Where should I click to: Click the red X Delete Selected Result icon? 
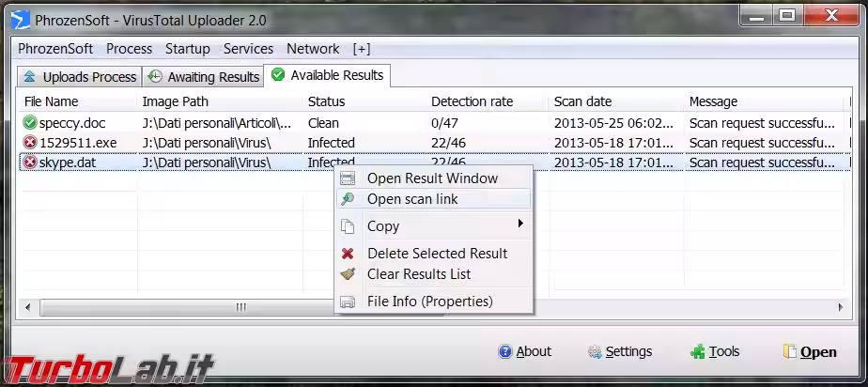[348, 254]
